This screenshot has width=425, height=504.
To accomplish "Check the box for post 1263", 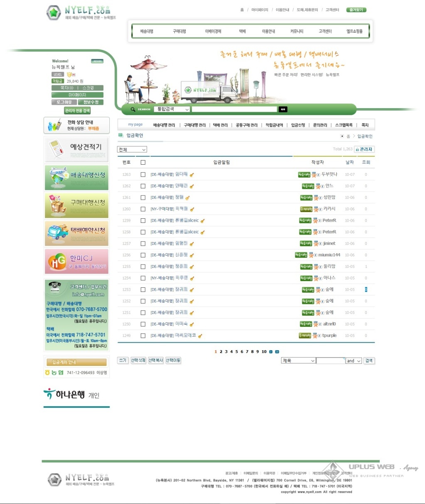I will (143, 175).
